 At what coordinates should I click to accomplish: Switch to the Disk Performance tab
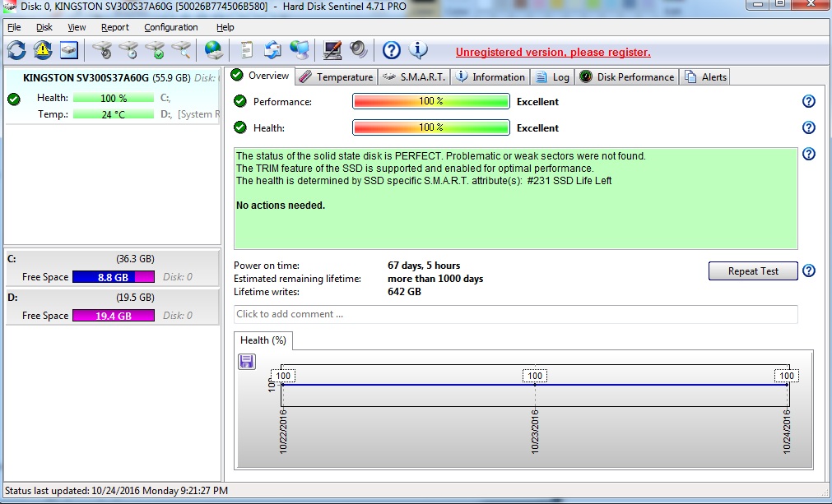[627, 76]
